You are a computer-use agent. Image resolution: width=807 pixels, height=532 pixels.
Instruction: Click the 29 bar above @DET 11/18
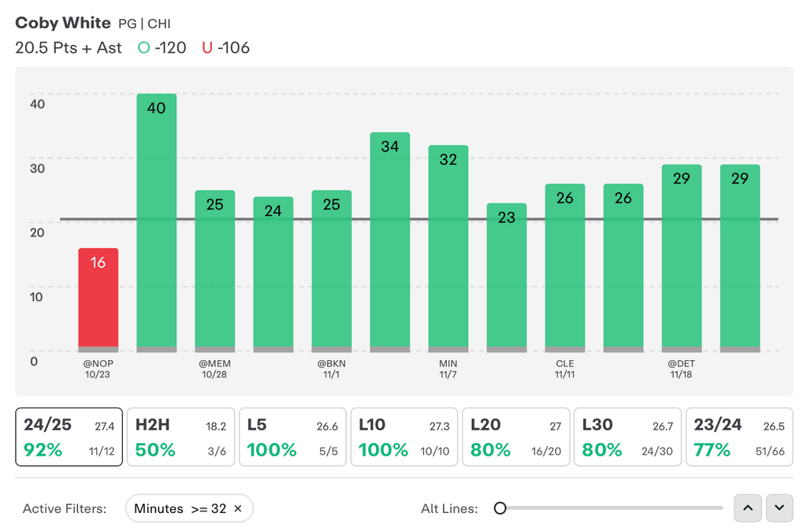click(682, 259)
